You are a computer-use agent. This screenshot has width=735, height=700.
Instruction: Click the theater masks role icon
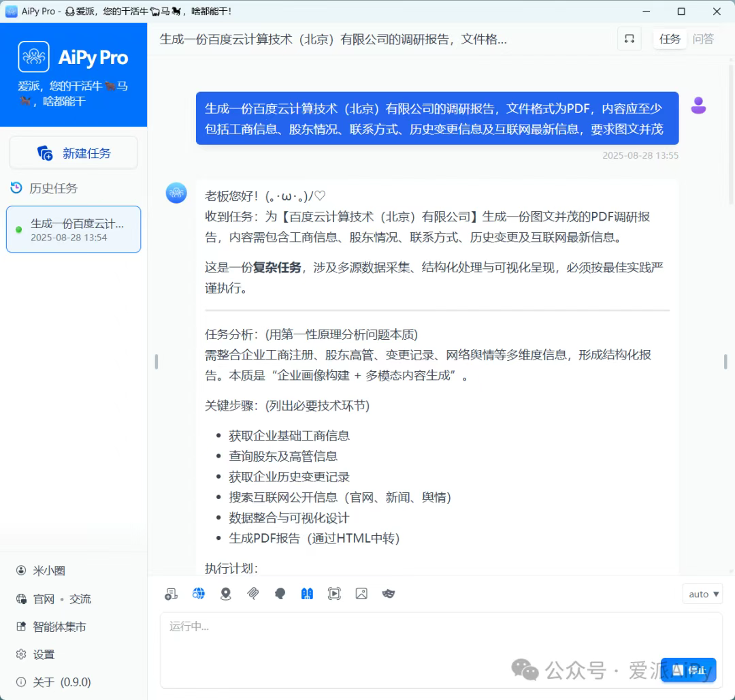coord(389,594)
